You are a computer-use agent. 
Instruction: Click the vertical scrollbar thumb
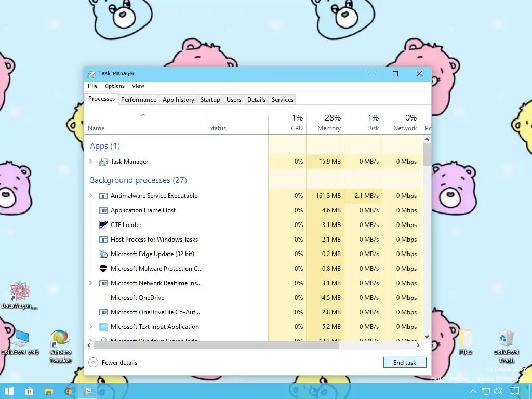(427, 155)
